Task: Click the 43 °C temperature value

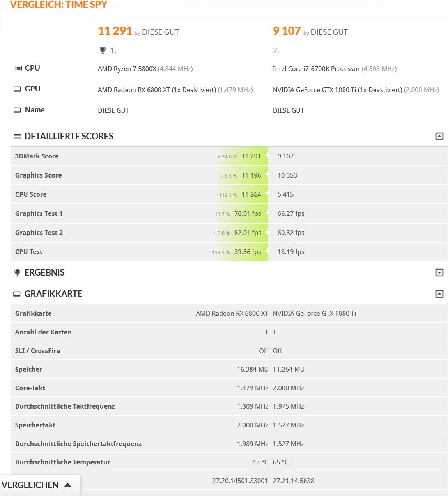Action: tap(260, 462)
